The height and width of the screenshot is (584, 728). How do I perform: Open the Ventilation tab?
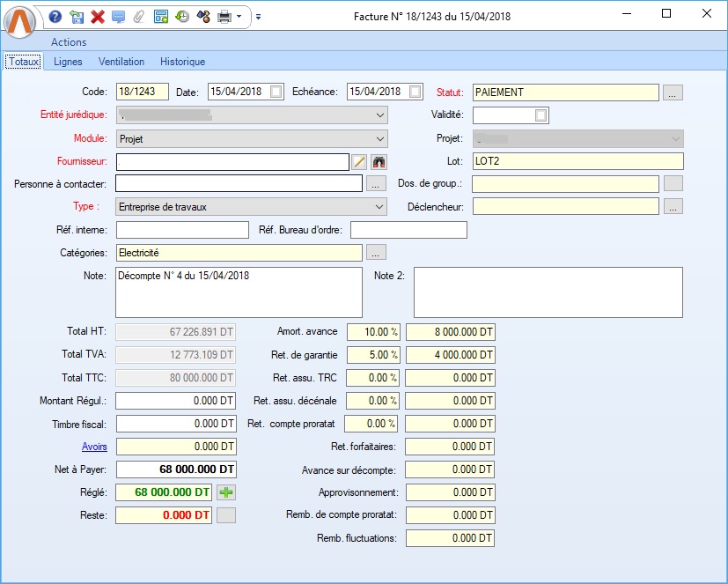121,62
